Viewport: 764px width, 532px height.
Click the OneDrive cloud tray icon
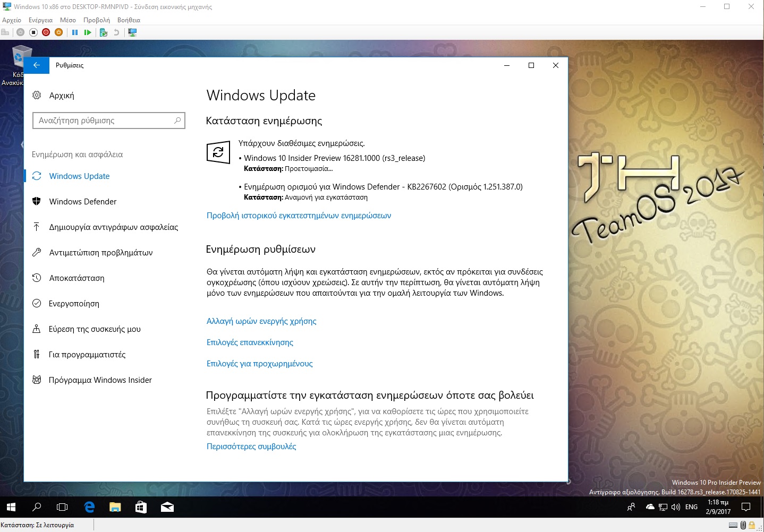650,507
